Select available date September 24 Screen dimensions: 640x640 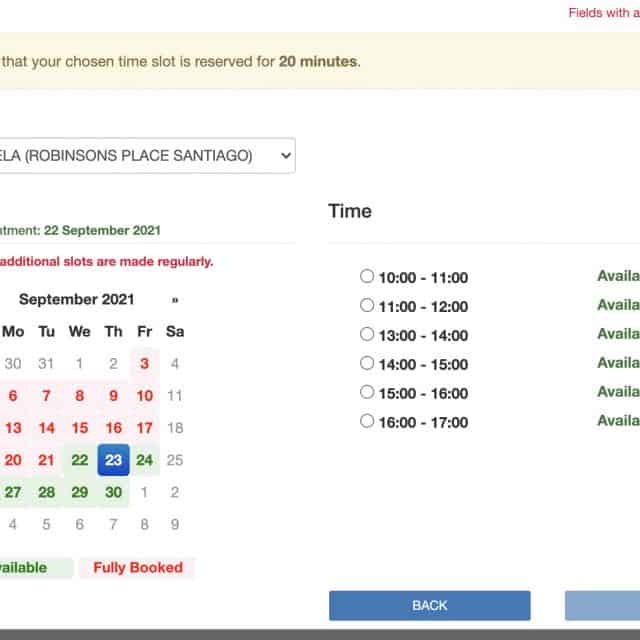145,460
